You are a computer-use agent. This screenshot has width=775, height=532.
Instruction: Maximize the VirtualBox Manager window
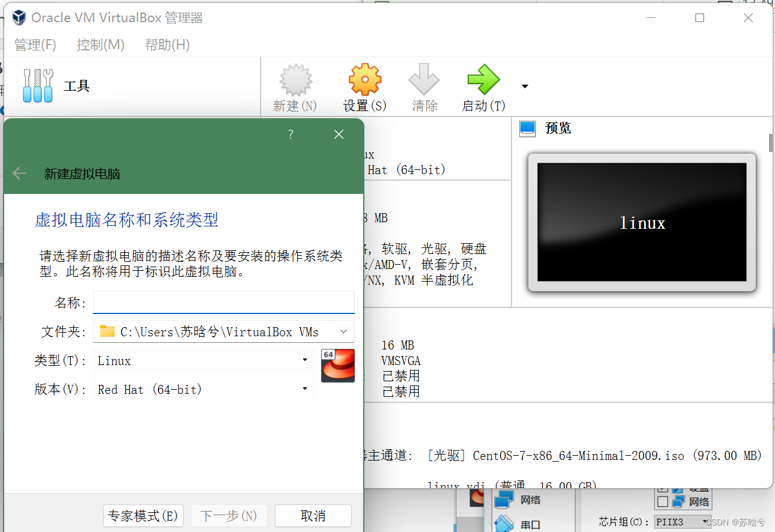[699, 18]
